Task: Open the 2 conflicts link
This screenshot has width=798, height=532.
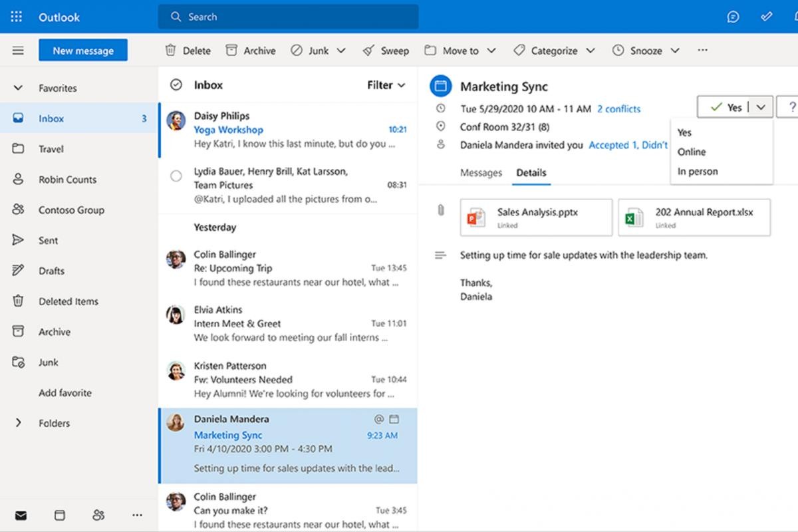Action: (x=618, y=108)
